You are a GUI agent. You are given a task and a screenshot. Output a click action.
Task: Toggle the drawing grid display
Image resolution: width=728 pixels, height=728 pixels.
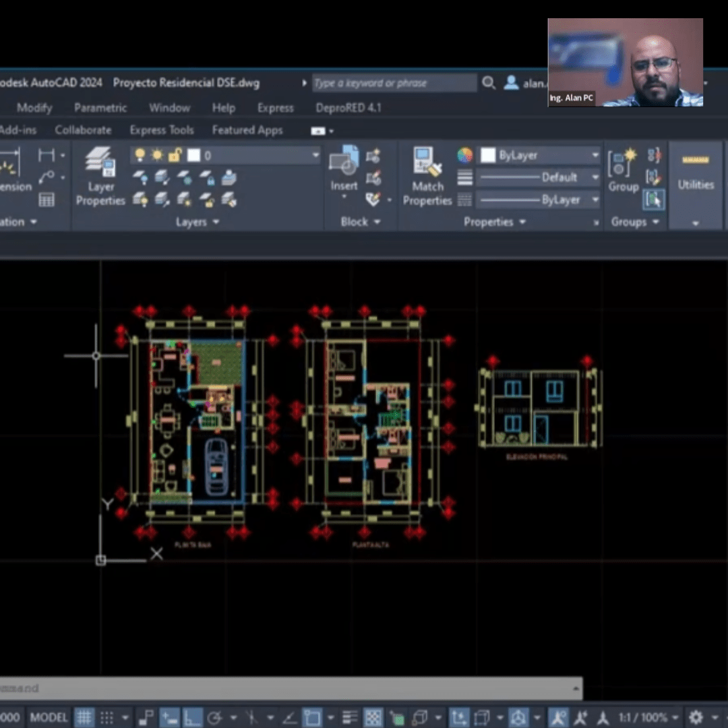(x=84, y=717)
